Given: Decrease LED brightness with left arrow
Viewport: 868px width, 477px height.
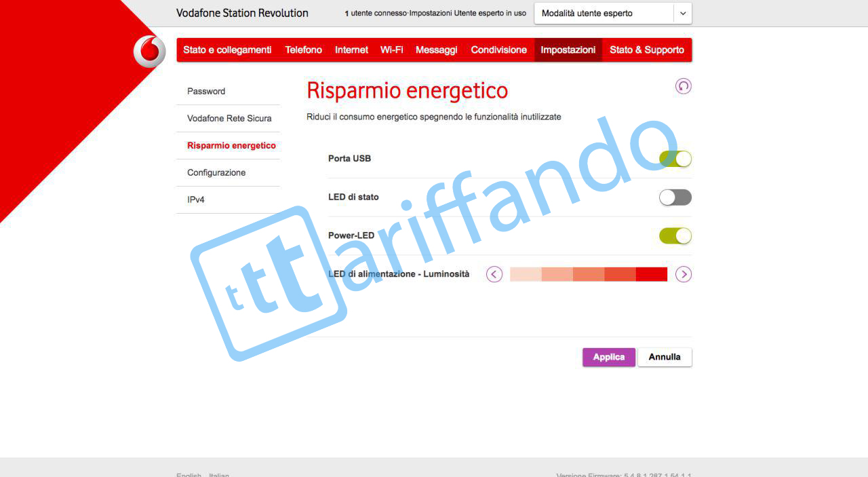Looking at the screenshot, I should click(x=494, y=274).
